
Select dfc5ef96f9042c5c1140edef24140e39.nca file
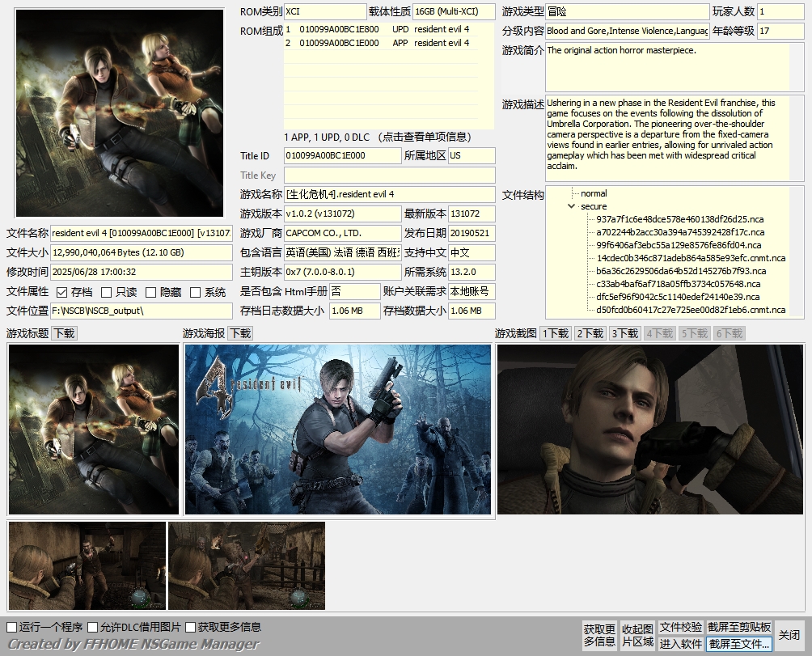(678, 297)
